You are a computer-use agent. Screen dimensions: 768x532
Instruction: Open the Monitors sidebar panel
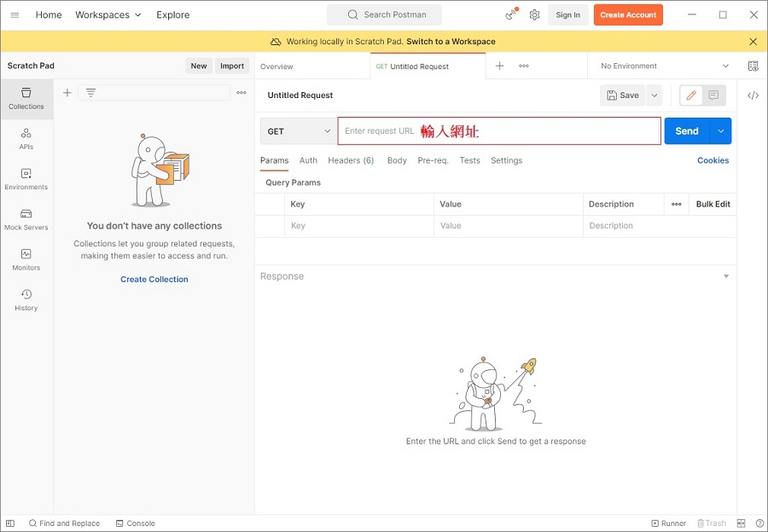(26, 259)
